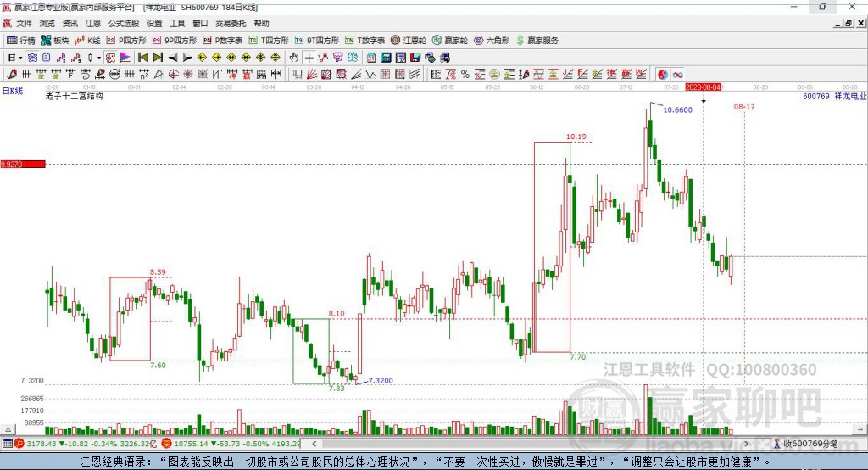Select the Gann fan lines icon

pyautogui.click(x=312, y=75)
